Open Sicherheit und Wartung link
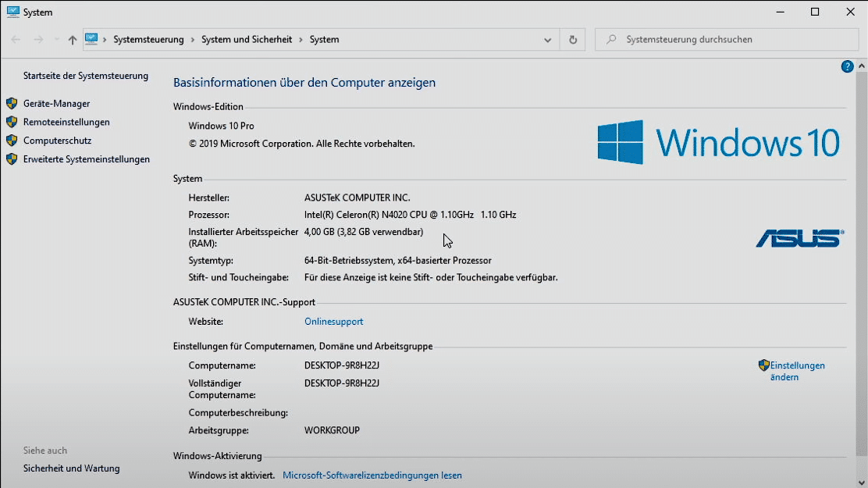 tap(71, 468)
